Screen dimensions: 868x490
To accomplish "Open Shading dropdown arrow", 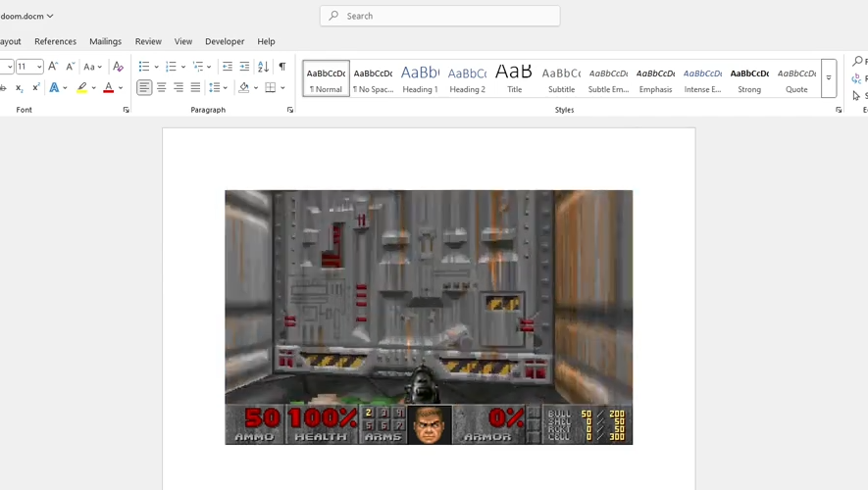I will point(256,87).
